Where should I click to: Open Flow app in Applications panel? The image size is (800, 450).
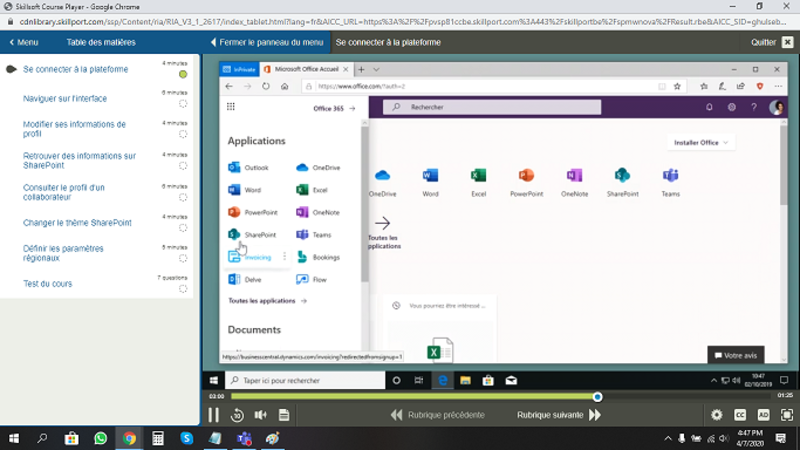[311, 280]
